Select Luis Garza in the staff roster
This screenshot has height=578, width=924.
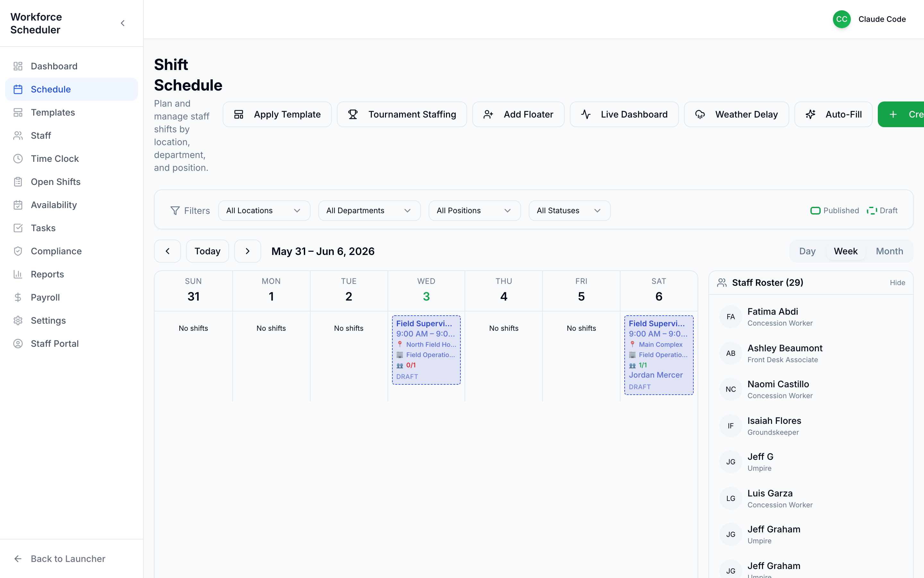811,498
